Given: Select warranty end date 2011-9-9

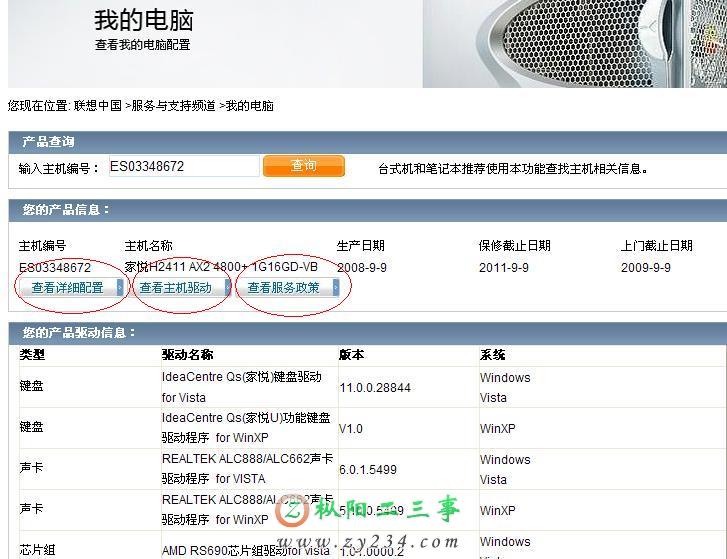Looking at the screenshot, I should pyautogui.click(x=504, y=267).
